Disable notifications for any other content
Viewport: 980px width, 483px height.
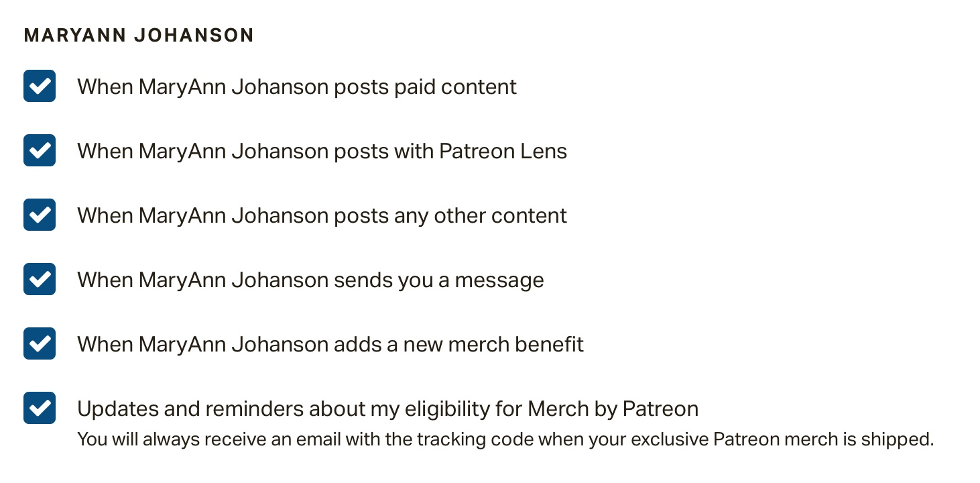tap(40, 215)
